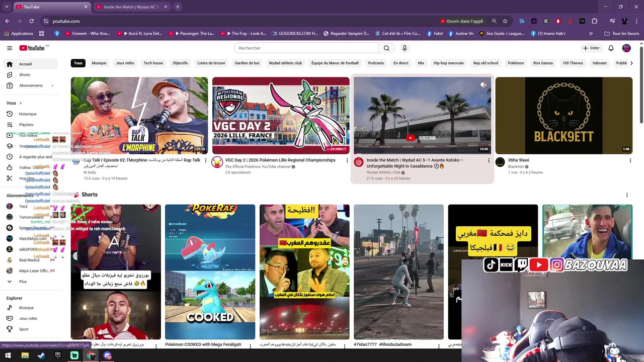This screenshot has width=644, height=362.
Task: Open Chrome extensions puzzle icon
Action: [x=594, y=21]
